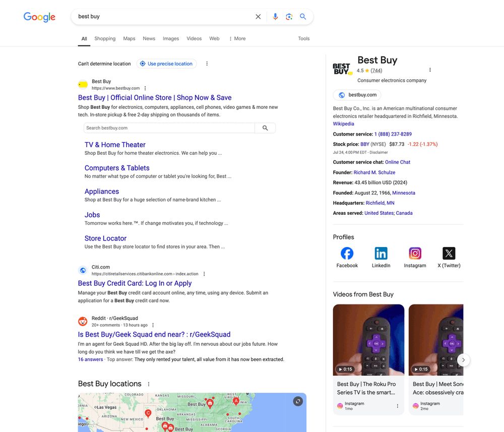Screen dimensions: 504x432
Task: Open knowledge panel three-dot menu
Action: 430,70
